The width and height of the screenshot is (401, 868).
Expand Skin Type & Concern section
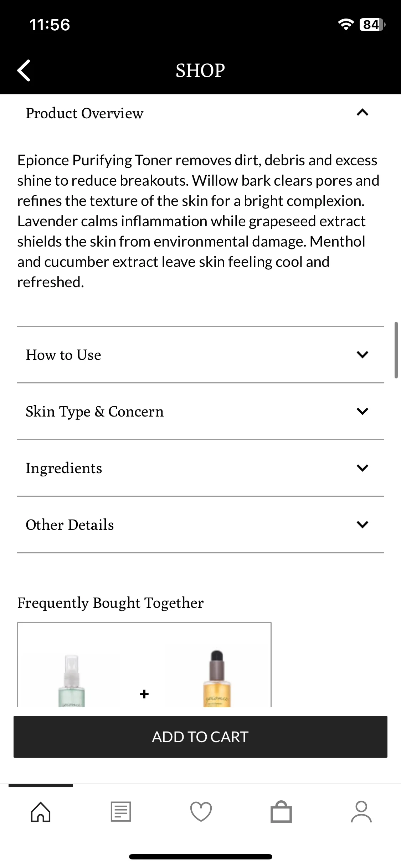coord(200,412)
